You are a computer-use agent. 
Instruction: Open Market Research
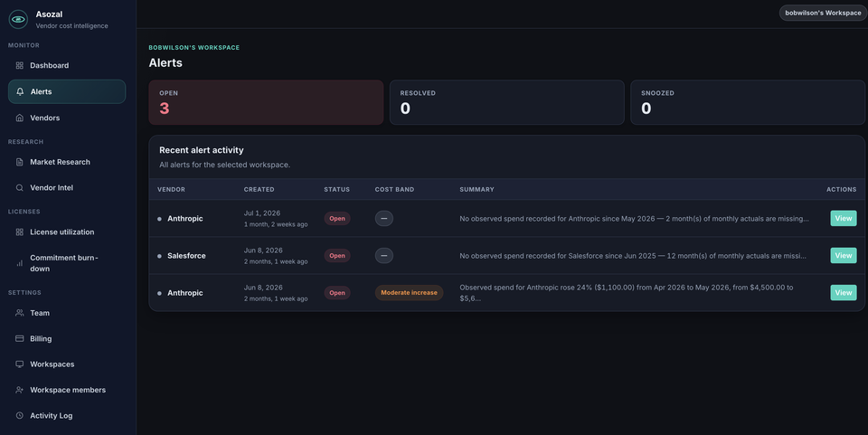click(67, 162)
